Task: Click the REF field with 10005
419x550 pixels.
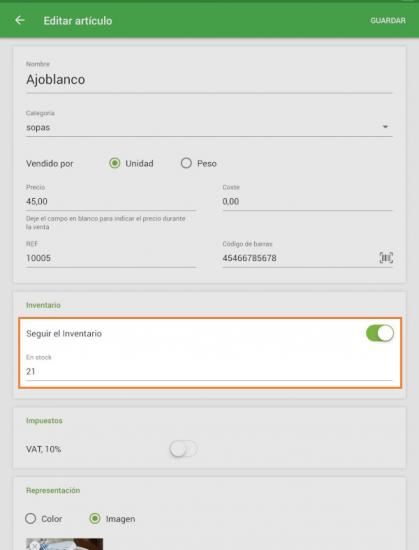Action: tap(110, 258)
